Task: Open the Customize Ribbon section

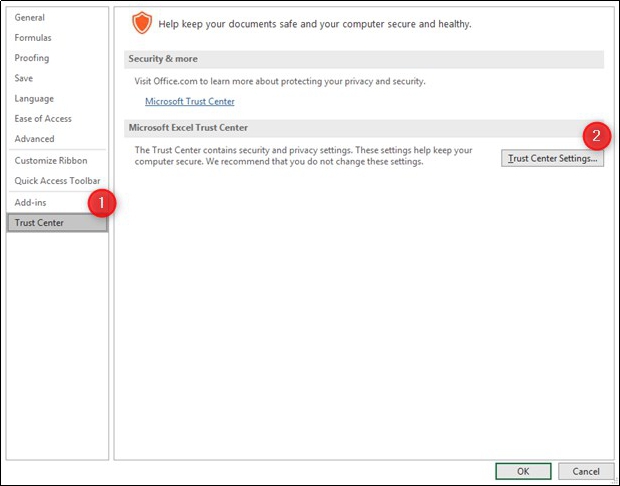Action: click(51, 161)
